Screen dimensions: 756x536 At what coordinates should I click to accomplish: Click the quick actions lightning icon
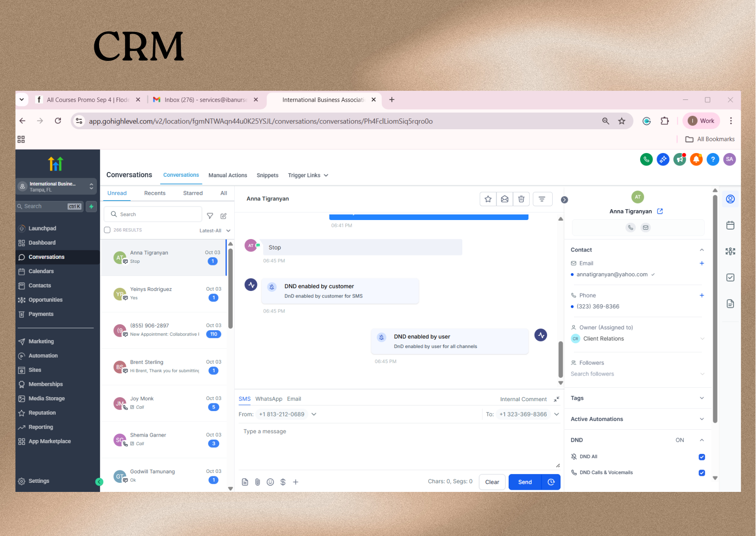[91, 207]
